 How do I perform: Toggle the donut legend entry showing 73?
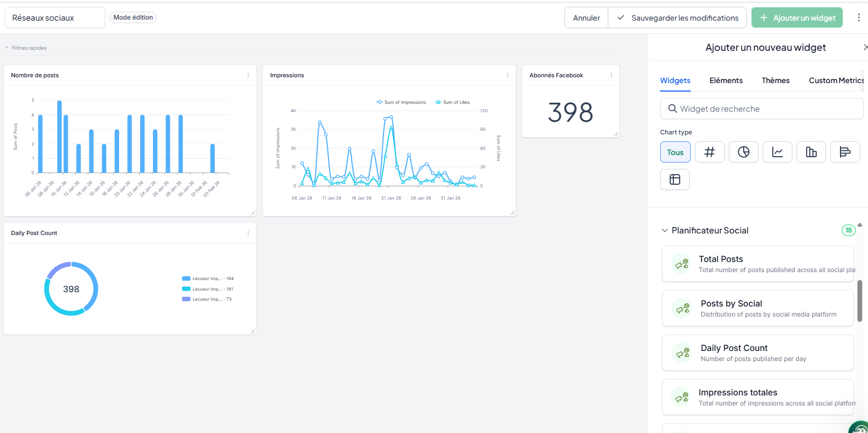207,299
